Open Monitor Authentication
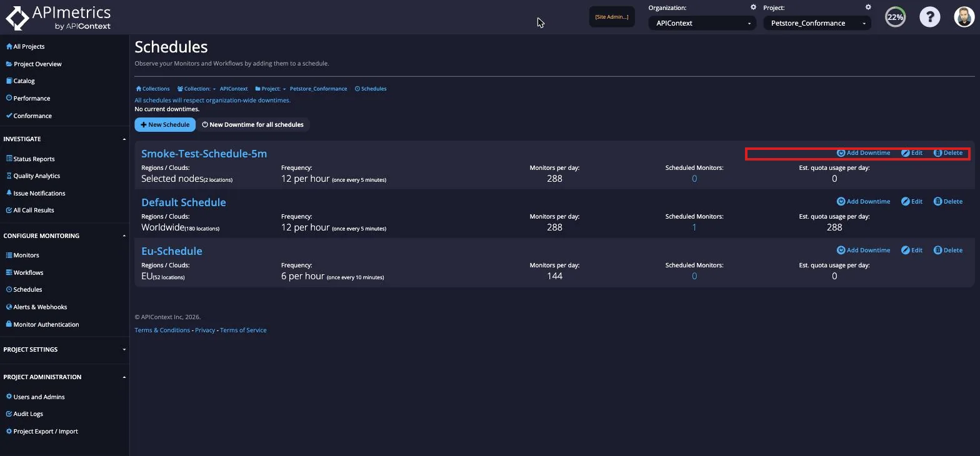Viewport: 980px width, 456px height. (42, 324)
